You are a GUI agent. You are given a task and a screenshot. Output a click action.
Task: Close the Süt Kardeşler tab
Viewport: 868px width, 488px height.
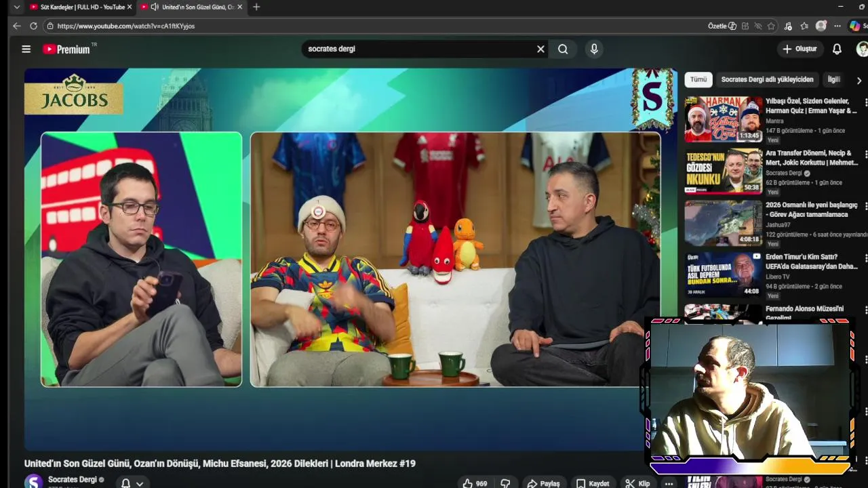[x=130, y=7]
